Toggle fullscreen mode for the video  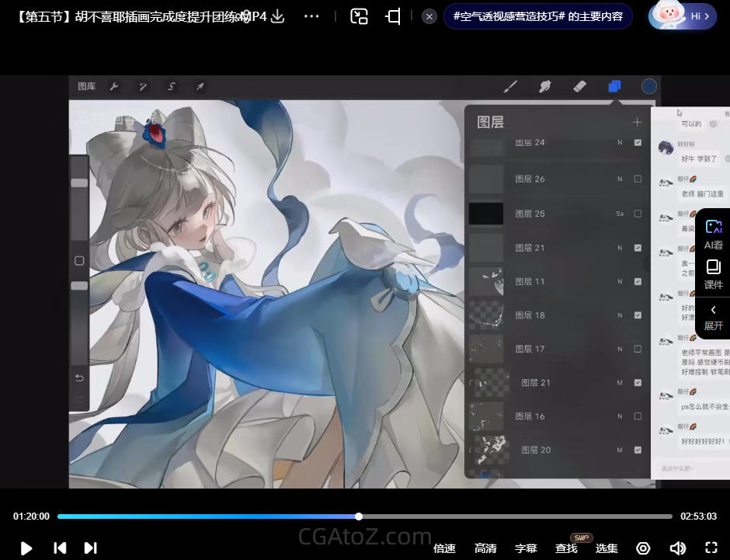pos(711,548)
